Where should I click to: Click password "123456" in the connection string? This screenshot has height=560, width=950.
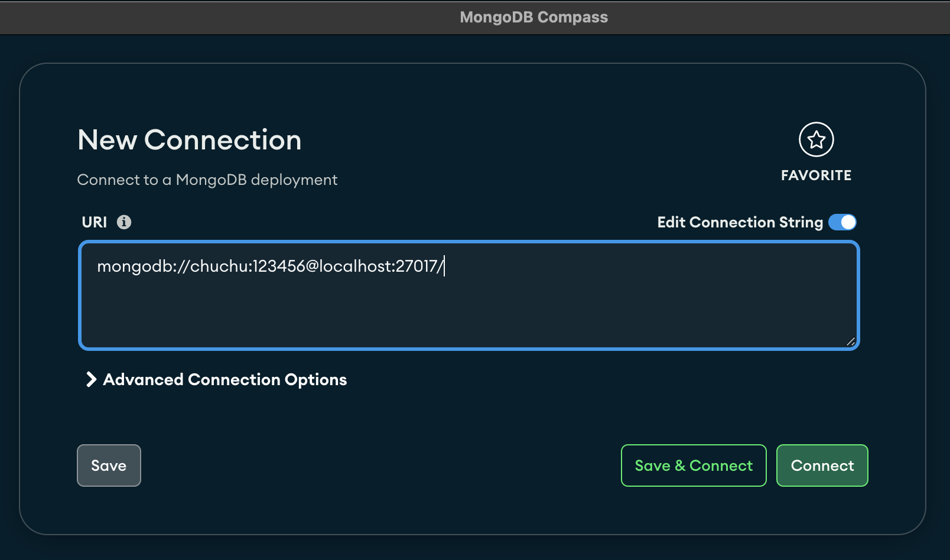279,266
